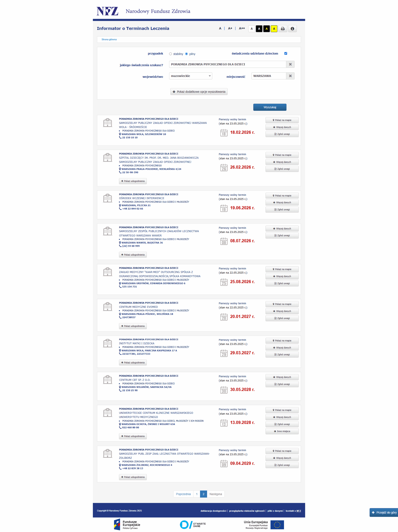Click the NFZ logo
Viewport: 398px width, 532px height.
107,11
